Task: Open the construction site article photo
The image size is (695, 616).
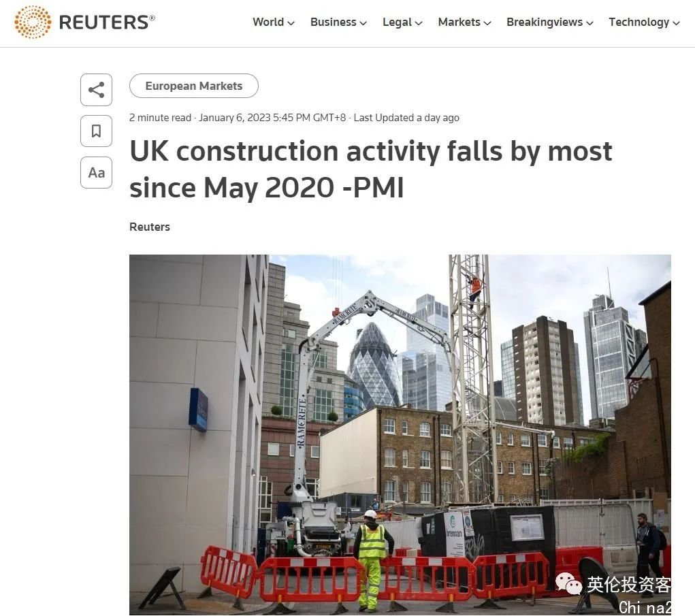Action: coord(400,434)
